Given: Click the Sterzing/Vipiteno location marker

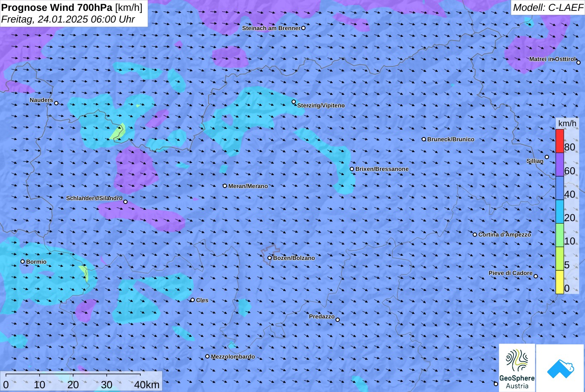Looking at the screenshot, I should click(294, 102).
